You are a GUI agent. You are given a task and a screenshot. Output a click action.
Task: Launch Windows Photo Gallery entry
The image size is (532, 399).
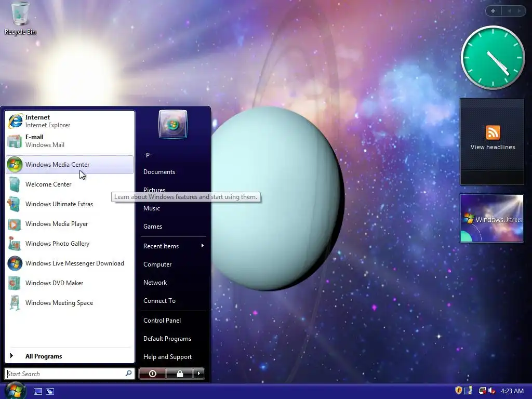pos(70,244)
